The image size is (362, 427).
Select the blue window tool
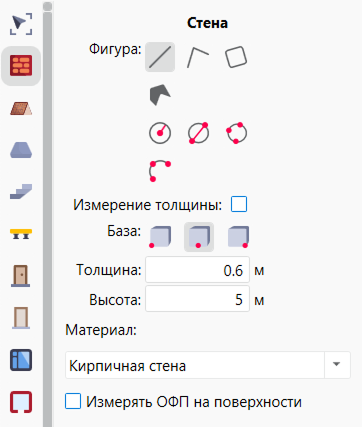click(x=21, y=360)
